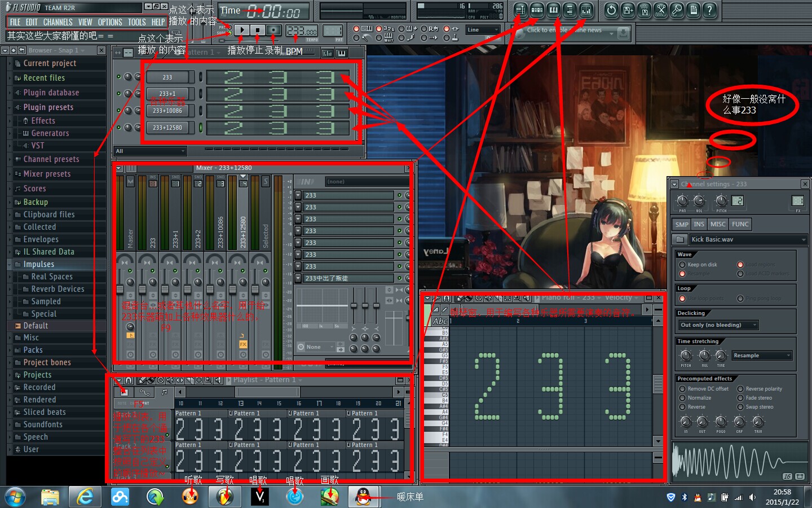Open the FILE menu
Viewport: 812px width, 508px height.
click(15, 22)
